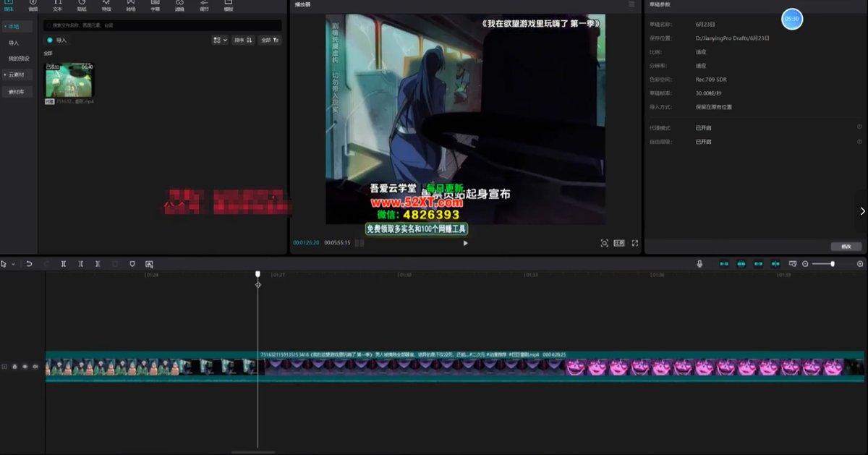
Task: Add a marker with shield icon
Action: click(132, 264)
